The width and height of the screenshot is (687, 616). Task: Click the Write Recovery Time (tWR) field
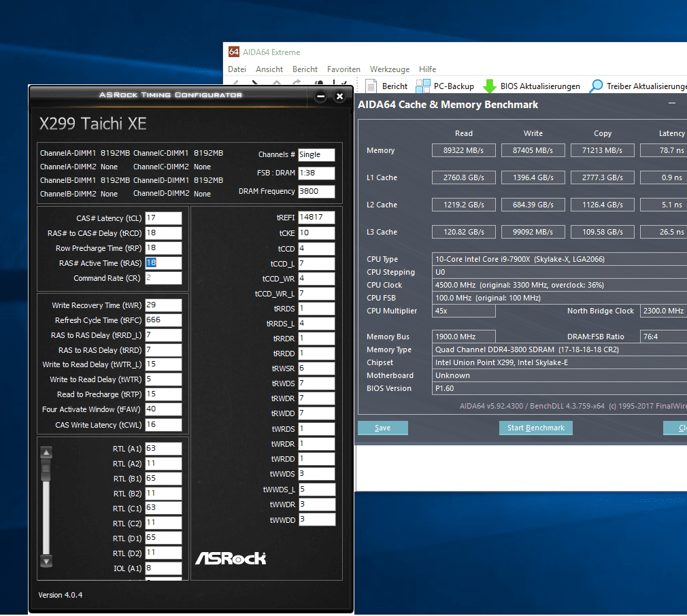pyautogui.click(x=163, y=305)
